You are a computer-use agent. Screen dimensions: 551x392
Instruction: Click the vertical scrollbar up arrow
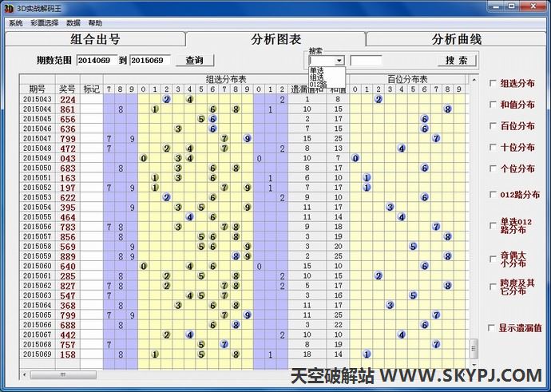click(x=474, y=78)
